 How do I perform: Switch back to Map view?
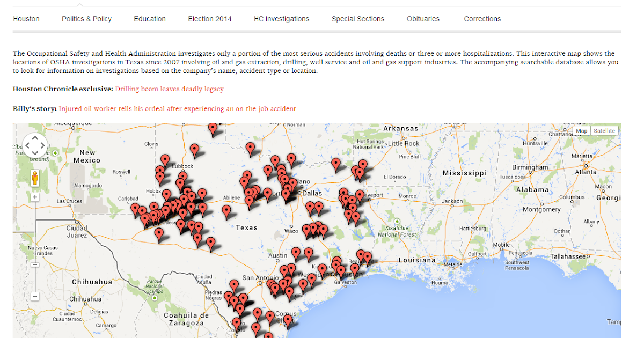pyautogui.click(x=582, y=130)
